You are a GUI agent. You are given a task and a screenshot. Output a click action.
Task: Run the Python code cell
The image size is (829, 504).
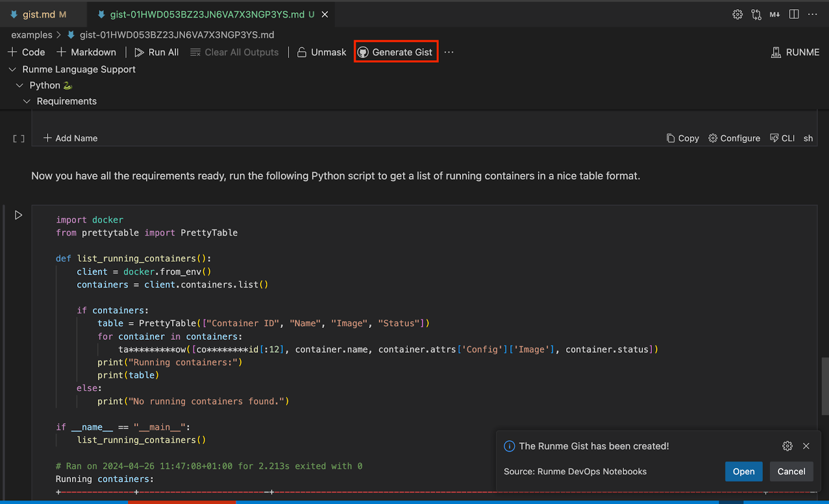19,215
